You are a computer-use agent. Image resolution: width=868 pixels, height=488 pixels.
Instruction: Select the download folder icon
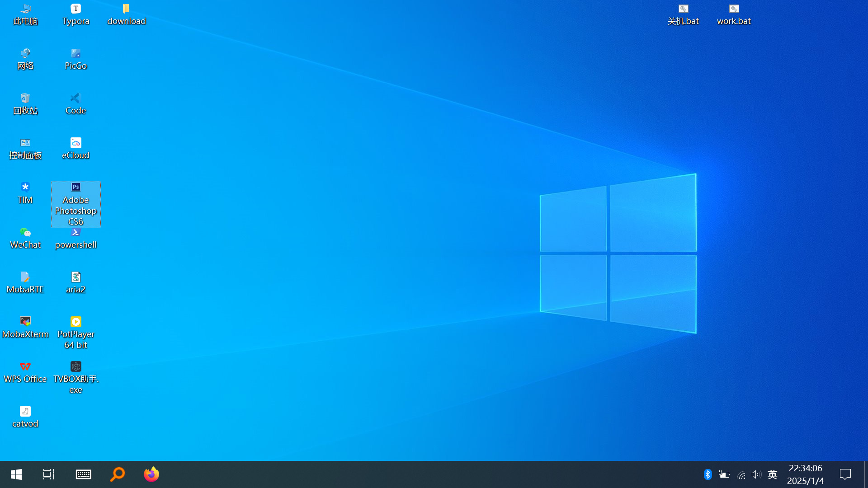[127, 14]
